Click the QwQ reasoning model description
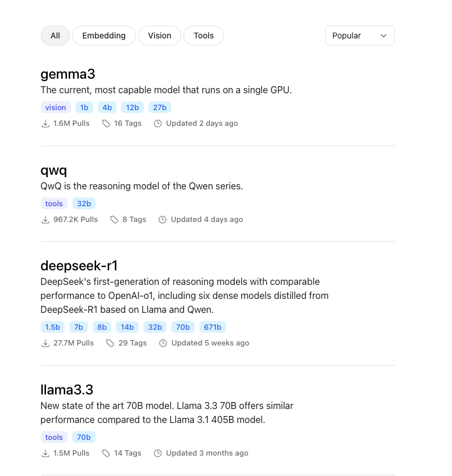The width and height of the screenshot is (452, 476). [x=142, y=186]
